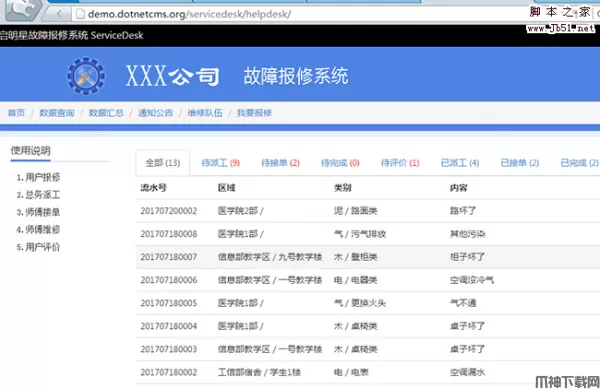The image size is (600, 389).
Task: Click serial number 201707180006
Action: (x=169, y=280)
